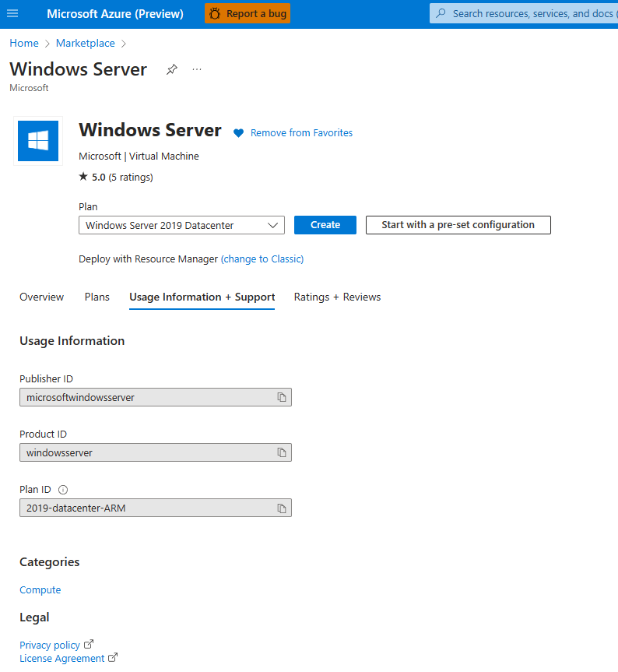The width and height of the screenshot is (618, 672).
Task: Click the Microsoft | Virtual Machine text
Action: tap(139, 156)
